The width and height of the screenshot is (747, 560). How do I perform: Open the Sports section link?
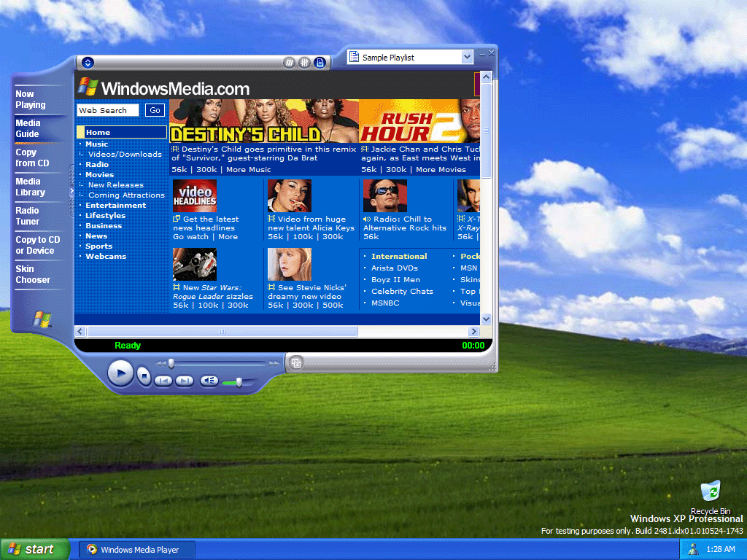pos(98,246)
